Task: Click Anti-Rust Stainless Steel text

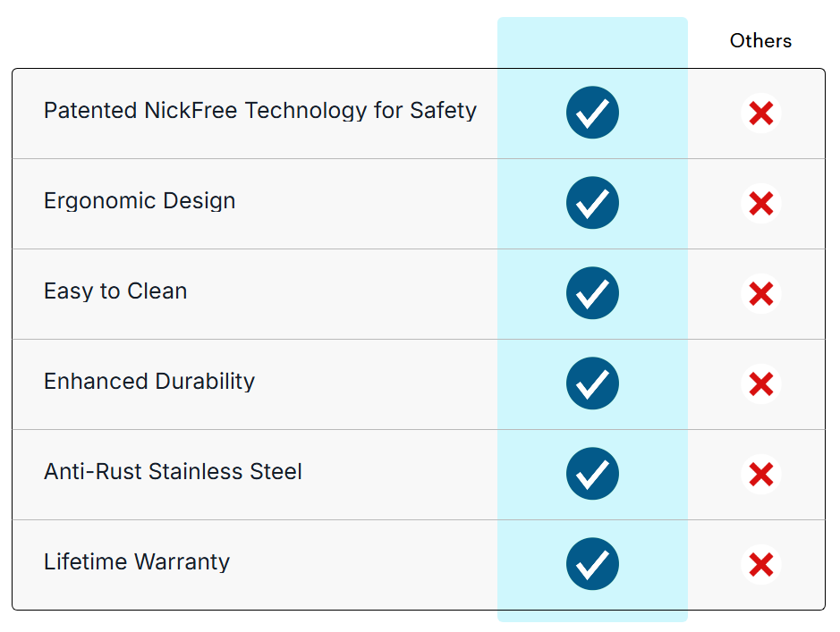Action: click(x=173, y=472)
